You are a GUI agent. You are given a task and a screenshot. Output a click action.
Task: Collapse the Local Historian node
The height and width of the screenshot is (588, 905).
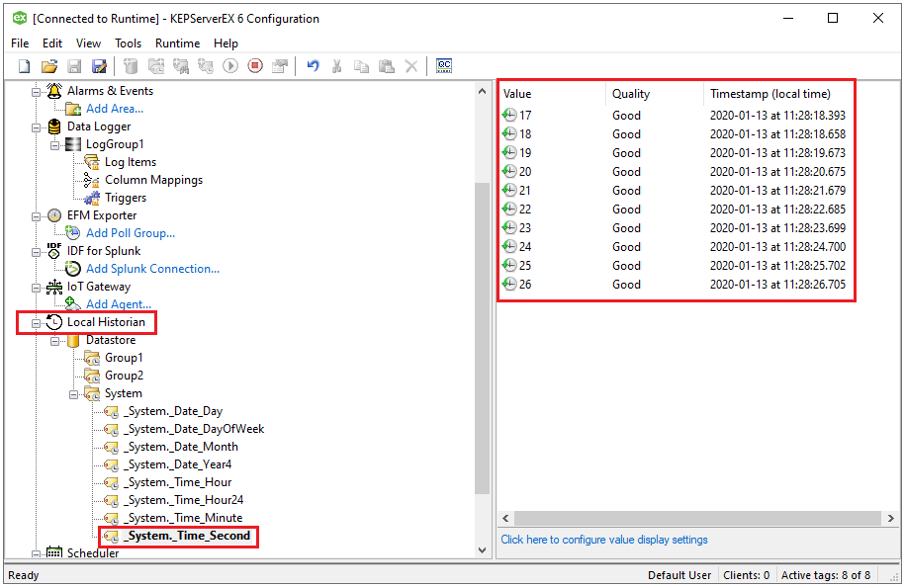pos(36,323)
